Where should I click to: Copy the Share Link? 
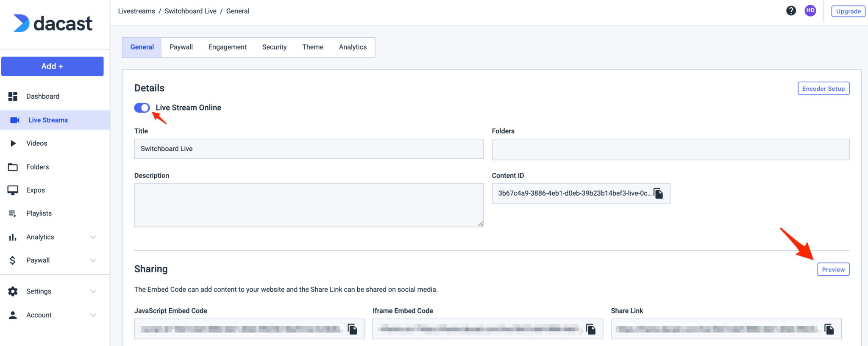click(x=829, y=329)
